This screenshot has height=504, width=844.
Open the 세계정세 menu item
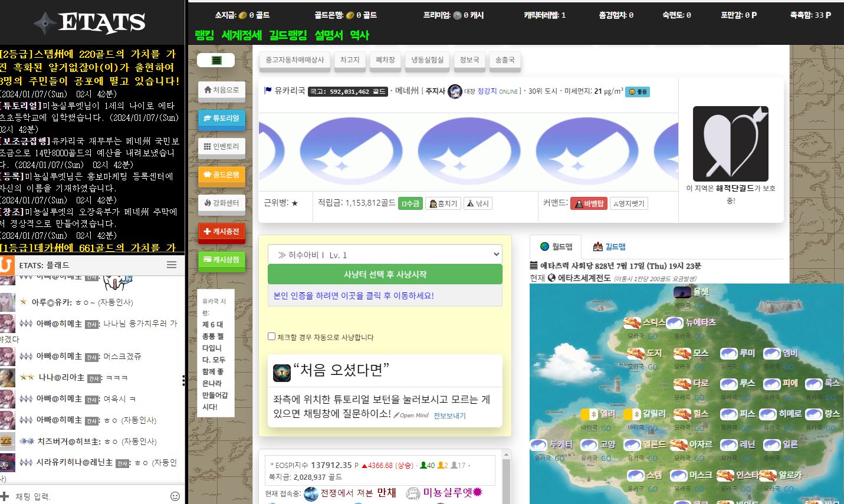pyautogui.click(x=242, y=35)
